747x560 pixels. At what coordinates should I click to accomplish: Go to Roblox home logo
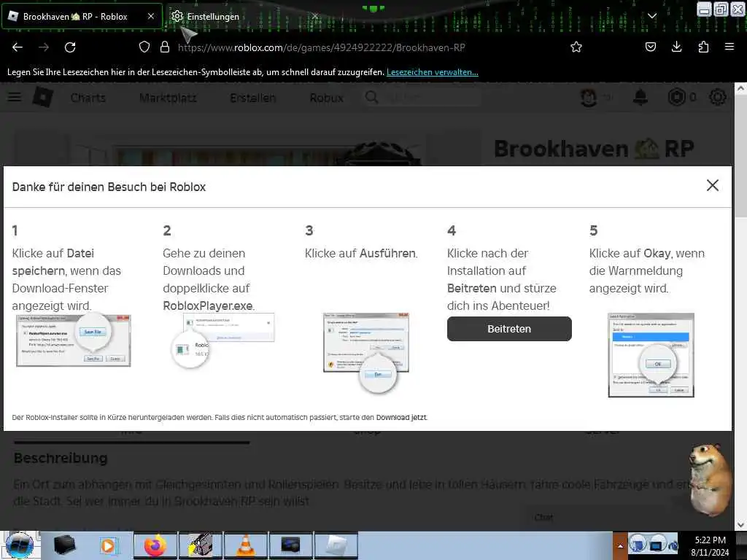(42, 97)
